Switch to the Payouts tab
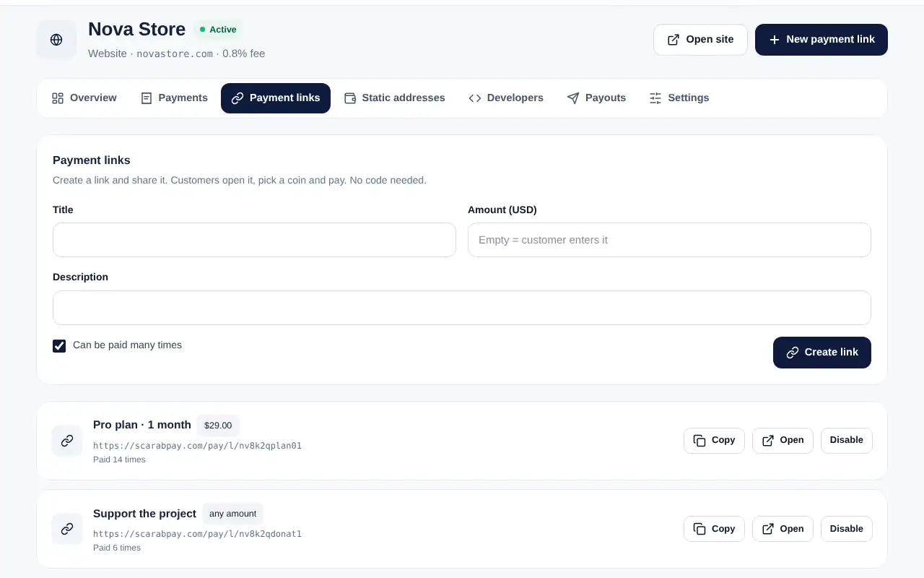Viewport: 924px width, 578px height. tap(596, 98)
